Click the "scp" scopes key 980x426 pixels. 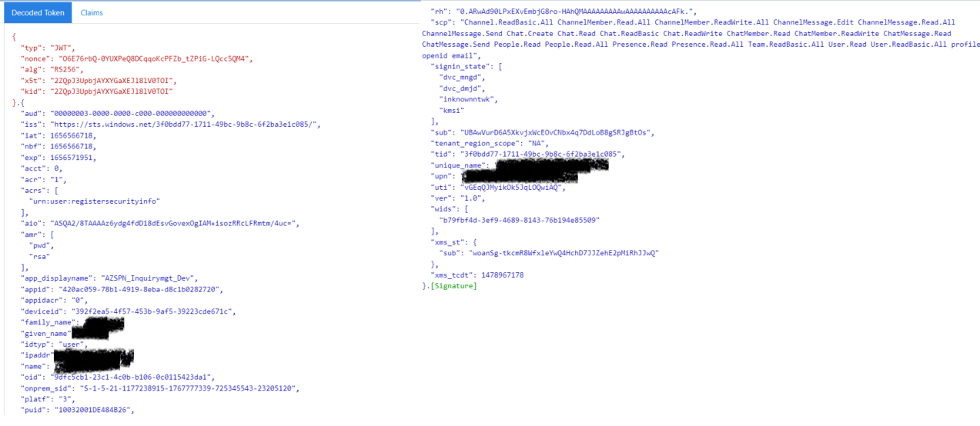tap(442, 22)
